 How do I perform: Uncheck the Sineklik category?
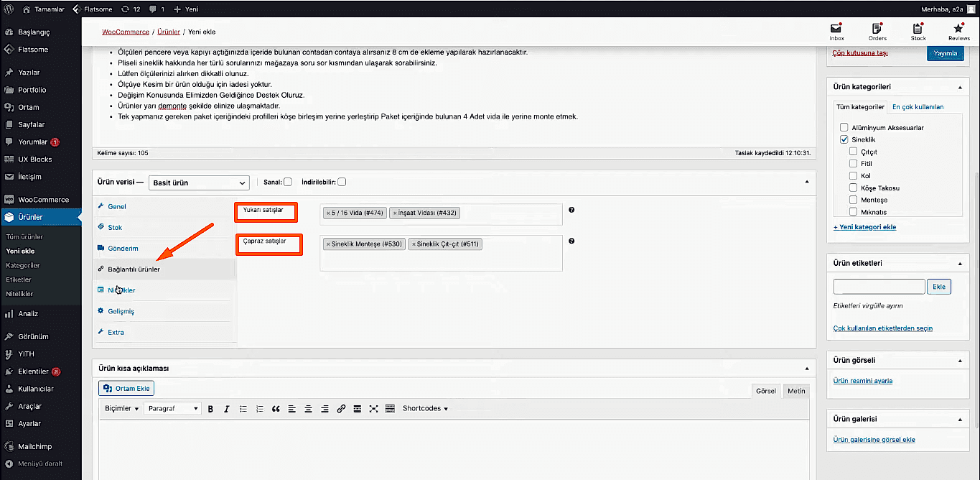point(844,139)
